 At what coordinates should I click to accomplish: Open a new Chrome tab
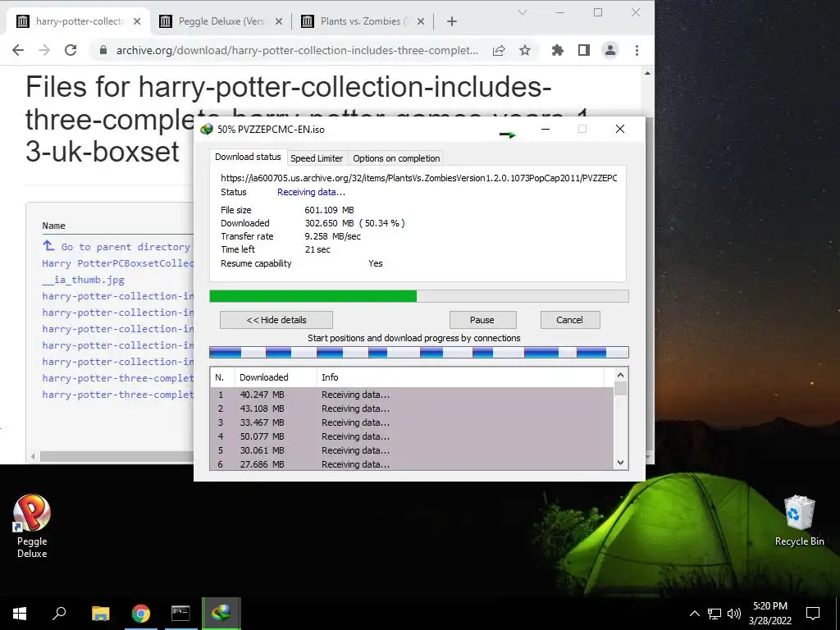pyautogui.click(x=452, y=21)
